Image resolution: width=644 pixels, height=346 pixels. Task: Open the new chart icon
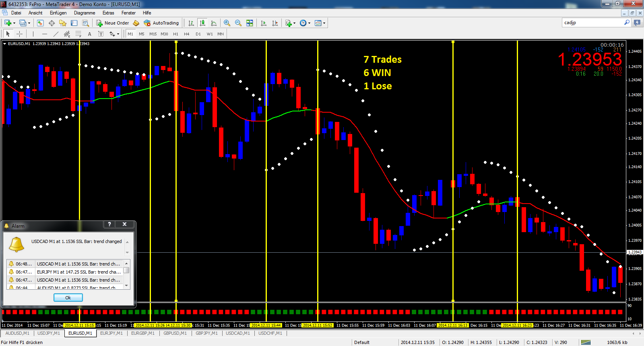[x=8, y=23]
